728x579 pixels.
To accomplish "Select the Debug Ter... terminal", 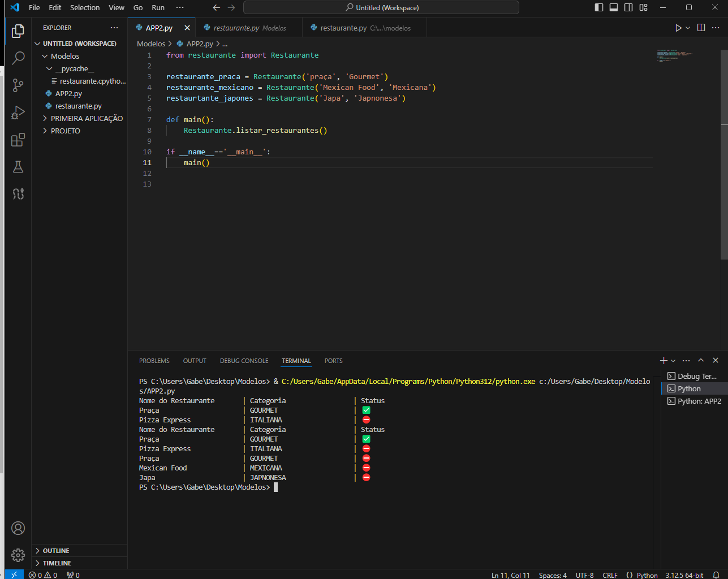I will [x=695, y=376].
